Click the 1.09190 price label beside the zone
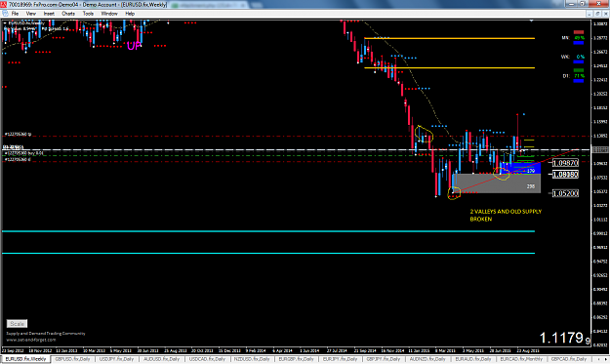Image resolution: width=610 pixels, height=364 pixels. click(x=566, y=175)
